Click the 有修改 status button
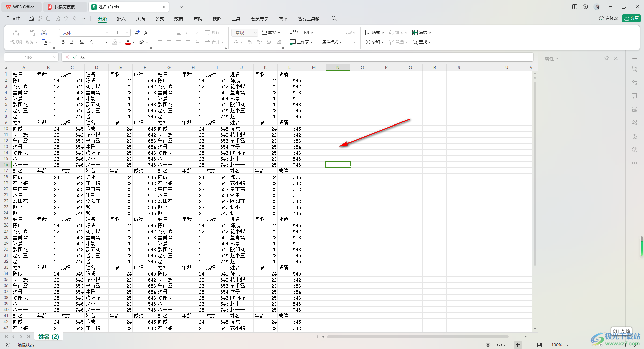The width and height of the screenshot is (644, 349). (608, 18)
